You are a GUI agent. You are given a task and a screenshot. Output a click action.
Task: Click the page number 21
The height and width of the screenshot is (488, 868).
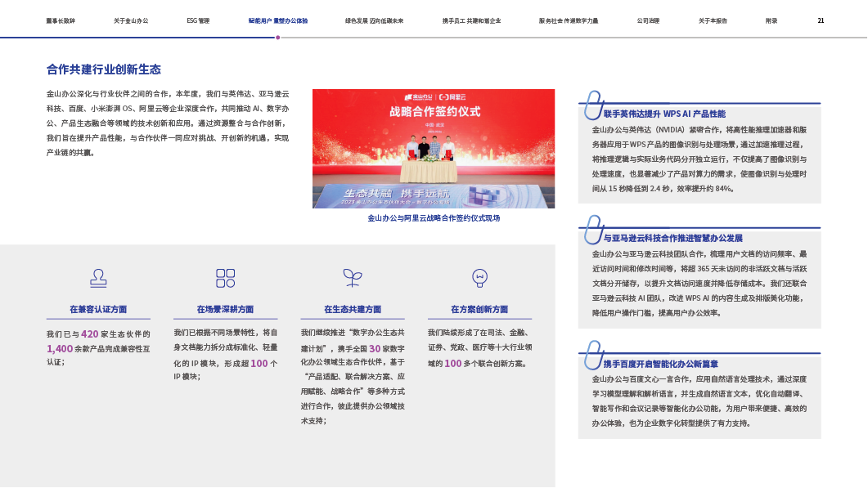(x=821, y=20)
